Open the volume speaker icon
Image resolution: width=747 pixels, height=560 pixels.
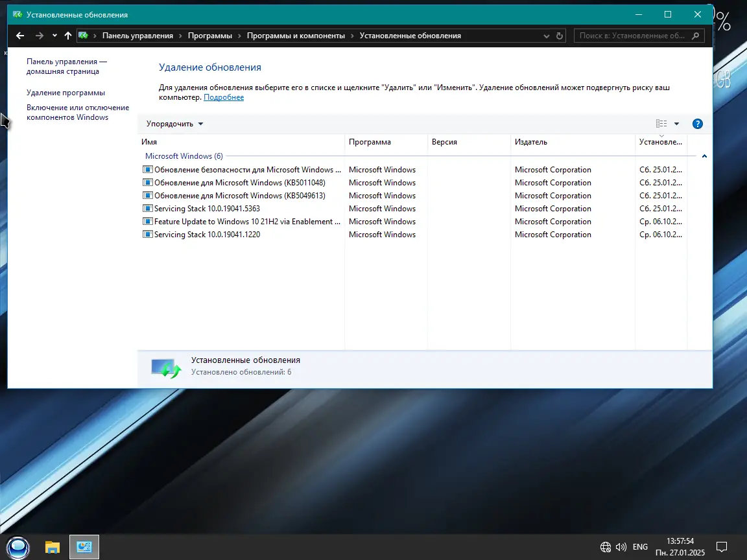tap(621, 547)
